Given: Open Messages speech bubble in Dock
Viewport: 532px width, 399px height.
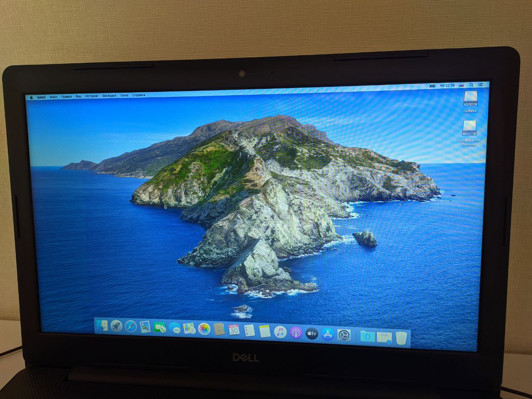Looking at the screenshot, I should coord(175,329).
